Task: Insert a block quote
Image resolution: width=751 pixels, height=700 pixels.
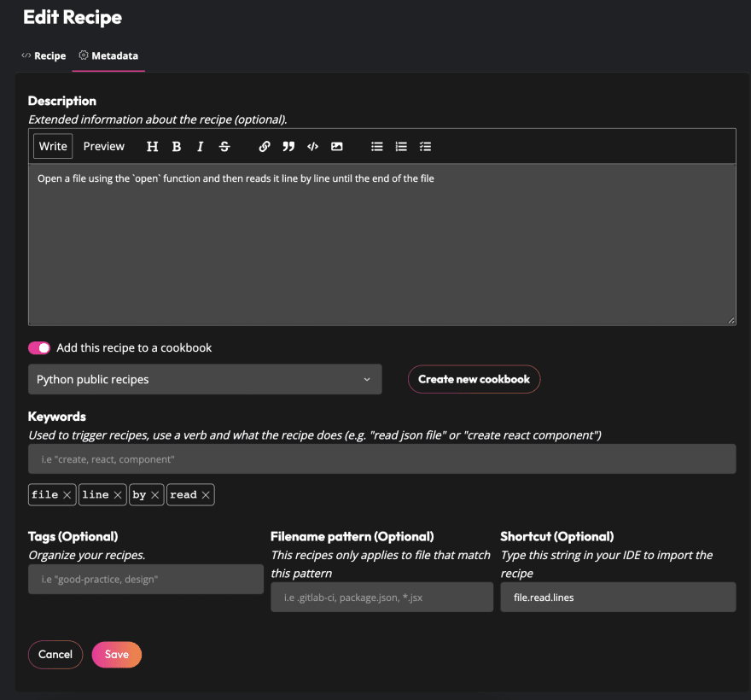Action: coord(288,147)
